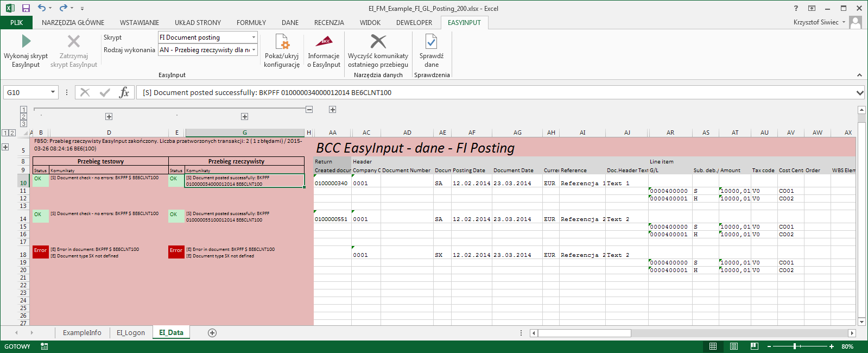Cancel formula entry with the X icon
Image resolution: width=868 pixels, height=353 pixels.
click(x=85, y=92)
